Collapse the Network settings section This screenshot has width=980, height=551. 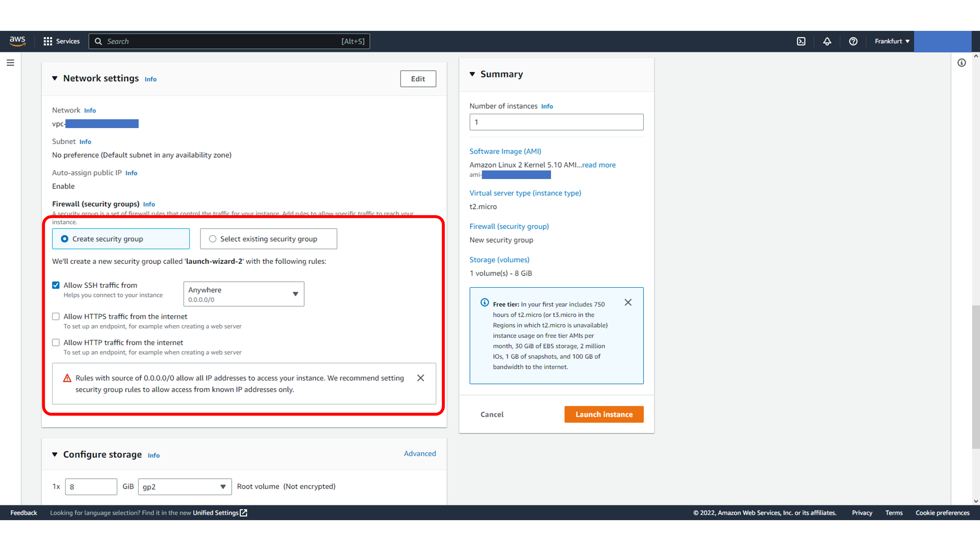pyautogui.click(x=55, y=78)
